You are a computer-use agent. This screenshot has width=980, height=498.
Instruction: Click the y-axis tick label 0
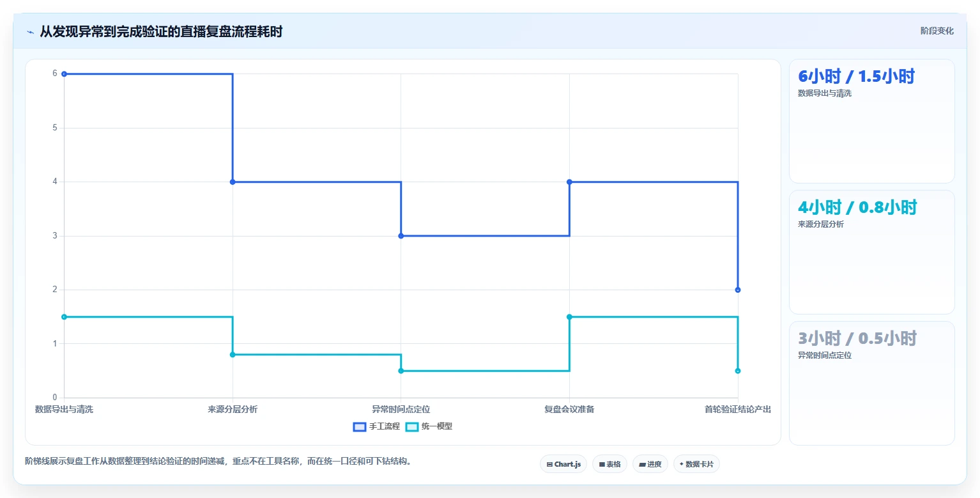point(55,398)
